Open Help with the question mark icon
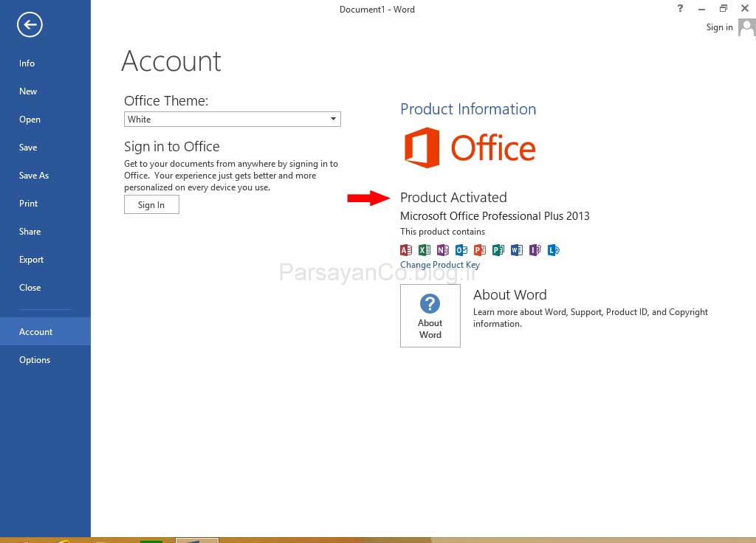 tap(680, 8)
